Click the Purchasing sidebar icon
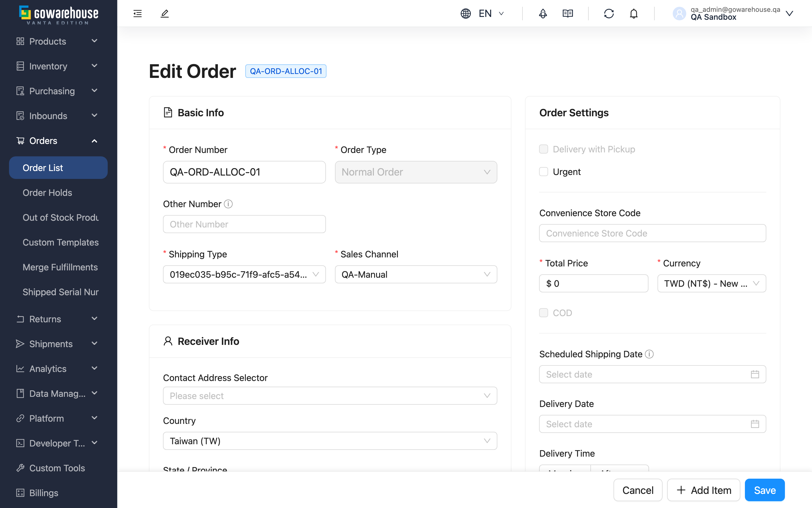The width and height of the screenshot is (812, 508). tap(20, 91)
